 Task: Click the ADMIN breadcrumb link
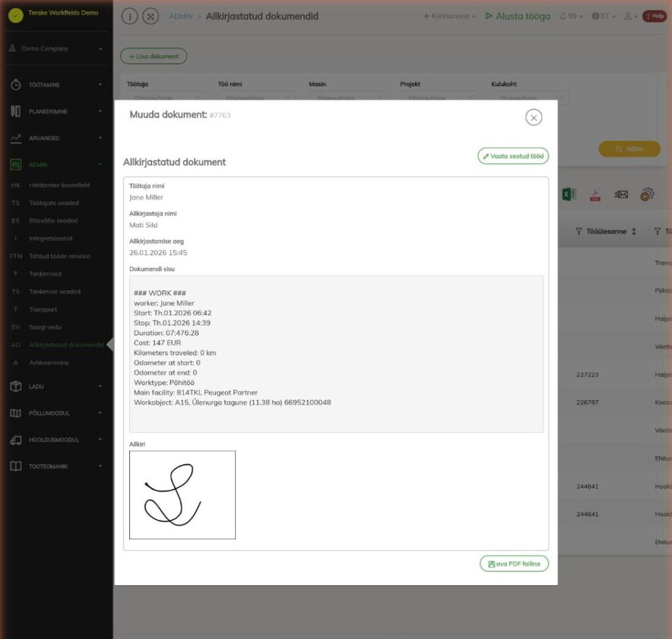click(181, 16)
